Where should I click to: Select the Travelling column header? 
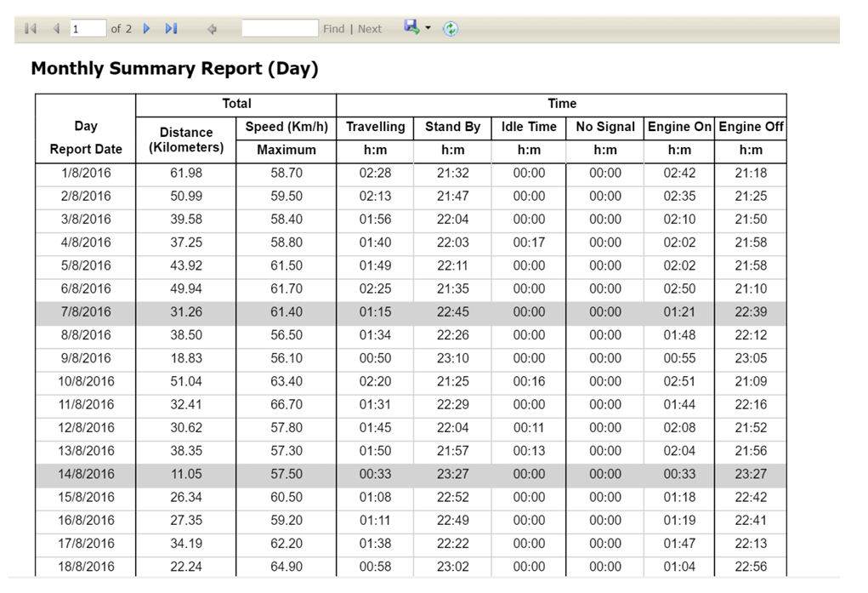(375, 127)
